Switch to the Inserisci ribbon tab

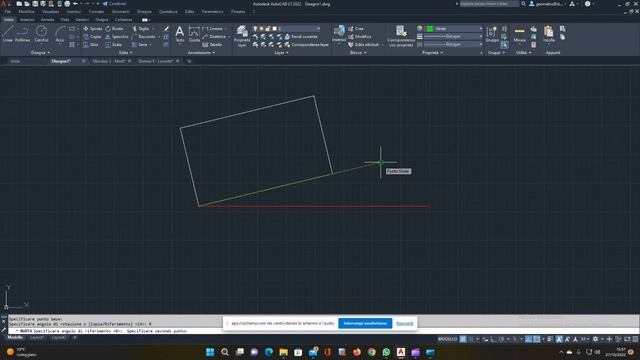pyautogui.click(x=27, y=20)
